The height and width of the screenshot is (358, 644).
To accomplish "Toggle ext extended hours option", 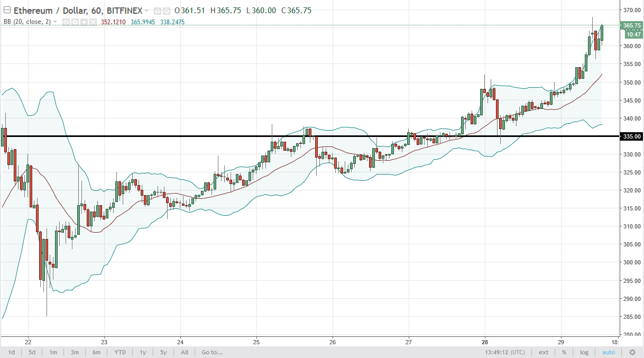I will pos(544,352).
